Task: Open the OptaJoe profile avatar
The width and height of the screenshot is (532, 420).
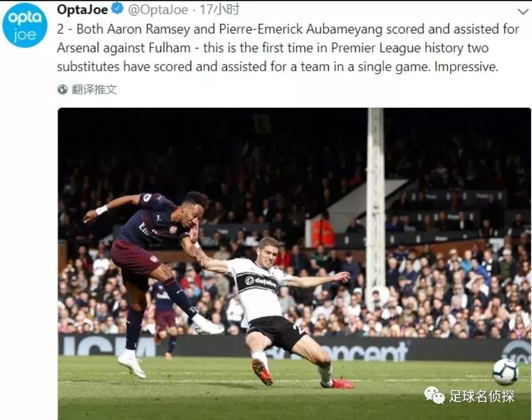Action: [x=25, y=25]
